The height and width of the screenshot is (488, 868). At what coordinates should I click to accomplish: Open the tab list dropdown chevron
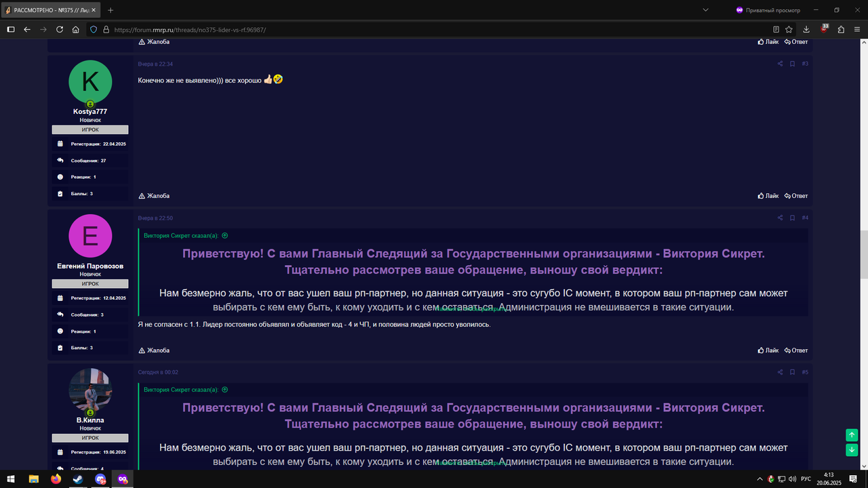pos(707,10)
